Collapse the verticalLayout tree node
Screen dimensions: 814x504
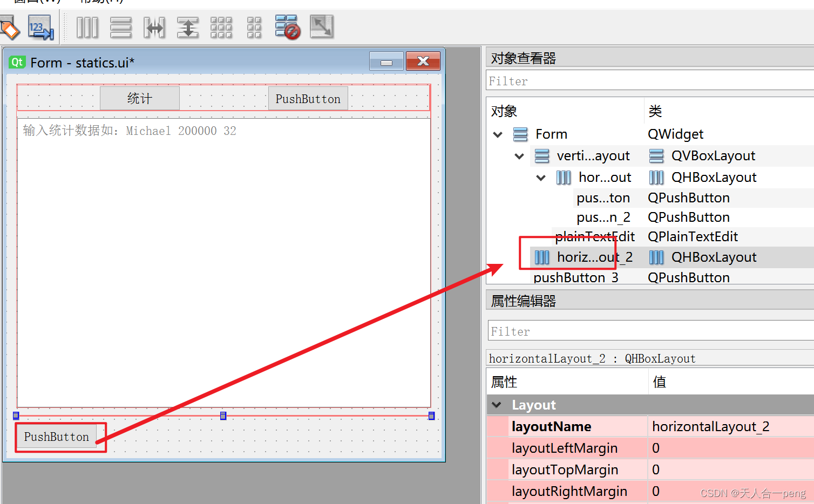point(519,156)
